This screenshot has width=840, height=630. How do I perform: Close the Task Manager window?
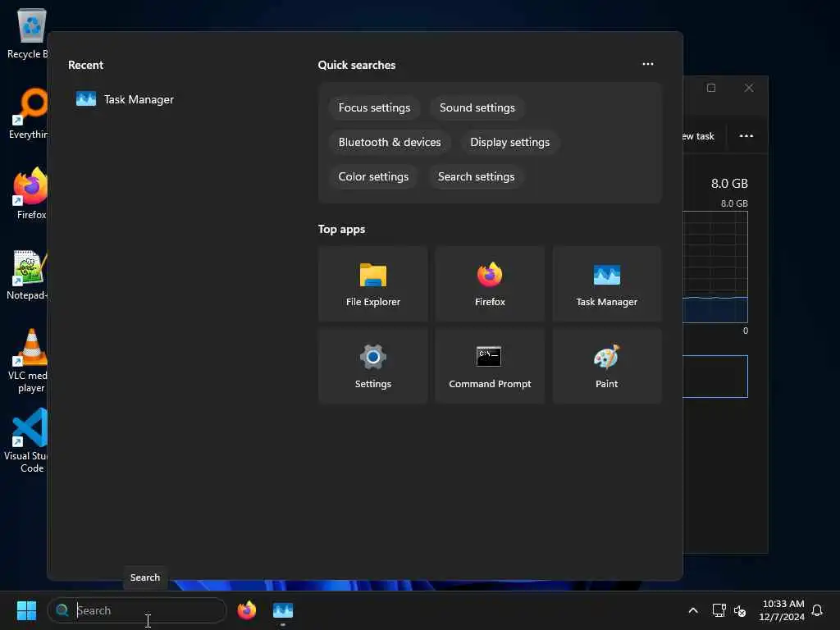(x=749, y=88)
